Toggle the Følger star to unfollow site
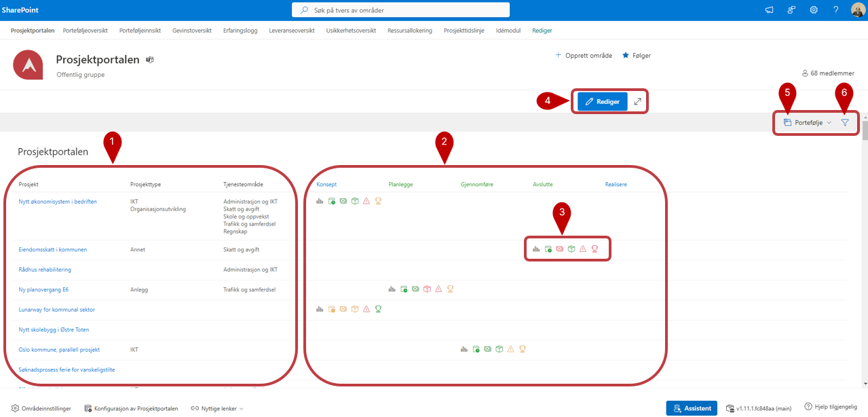The height and width of the screenshot is (417, 868). coord(637,56)
